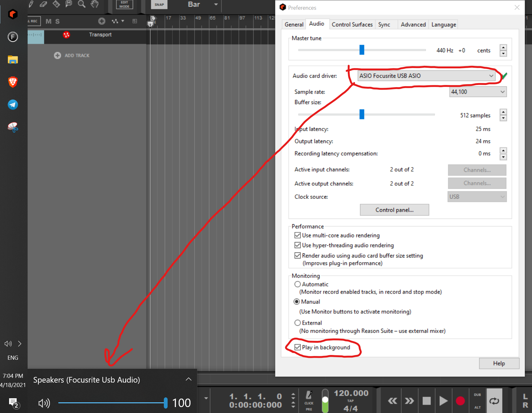Open the Clock source USB dropdown
Viewport: 532px width, 413px height.
pyautogui.click(x=477, y=197)
